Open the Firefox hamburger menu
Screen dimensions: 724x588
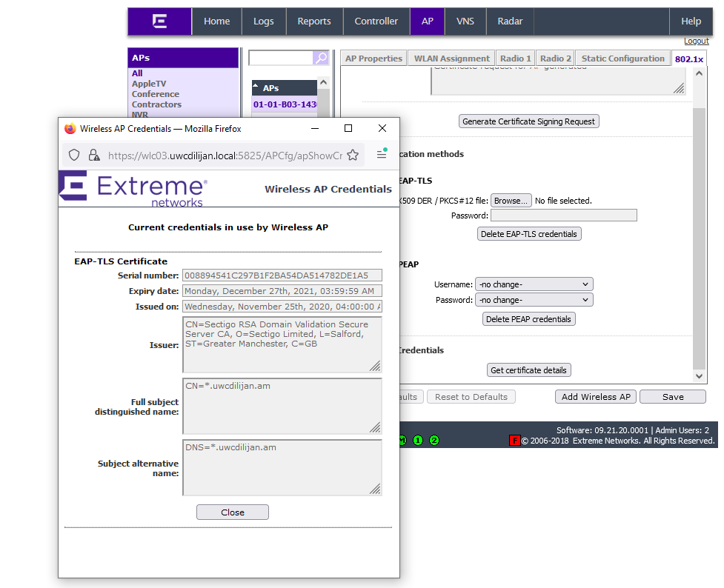(x=382, y=154)
